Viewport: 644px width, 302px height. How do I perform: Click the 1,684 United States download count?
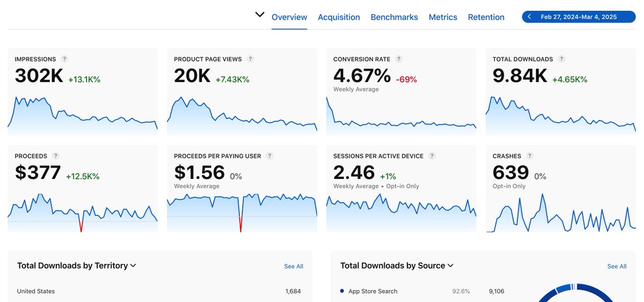293,291
